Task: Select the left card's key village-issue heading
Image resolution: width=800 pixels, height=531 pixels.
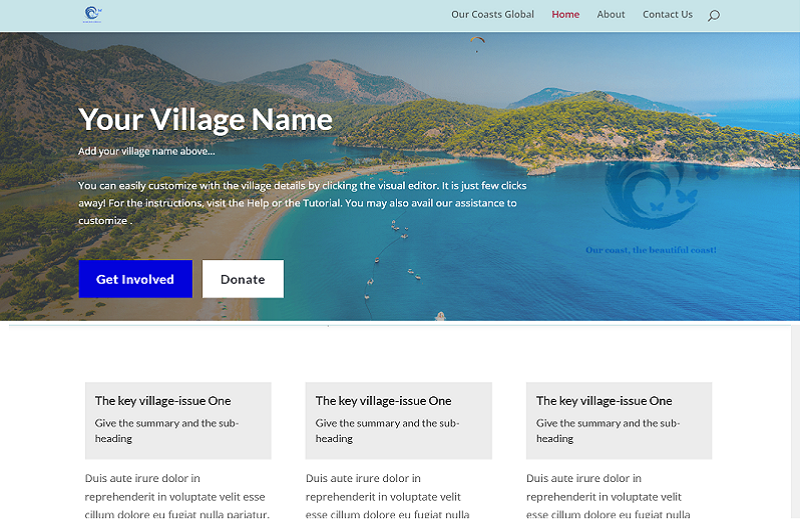Action: [162, 401]
